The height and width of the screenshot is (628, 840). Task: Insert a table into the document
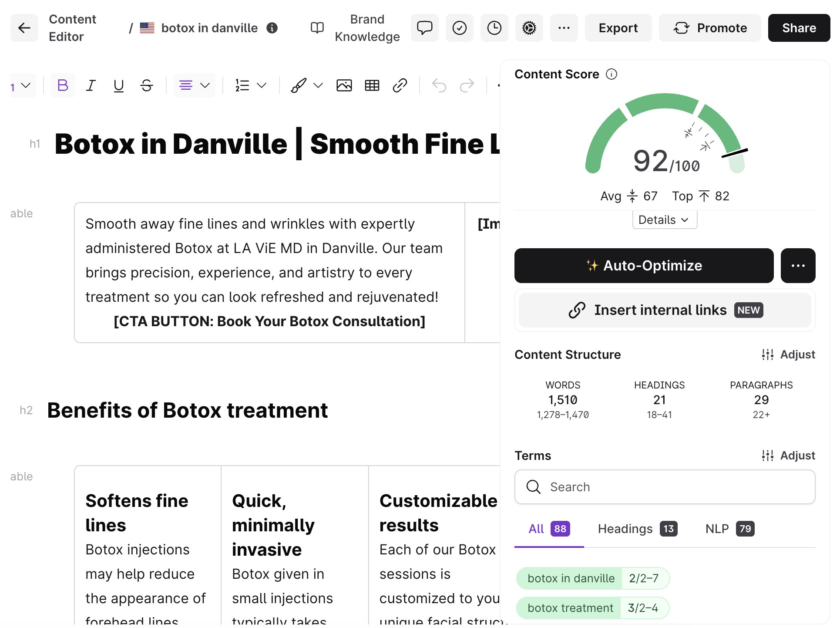click(x=372, y=85)
